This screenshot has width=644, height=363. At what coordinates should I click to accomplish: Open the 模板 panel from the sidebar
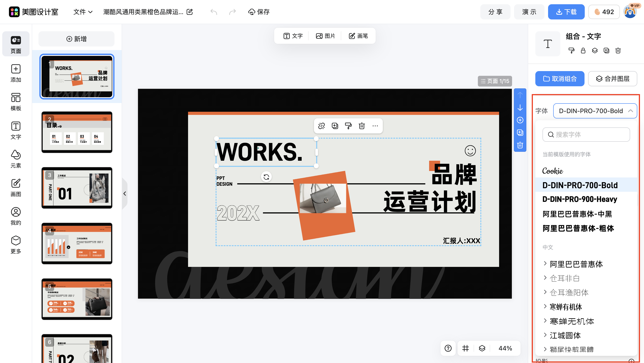pos(16,101)
